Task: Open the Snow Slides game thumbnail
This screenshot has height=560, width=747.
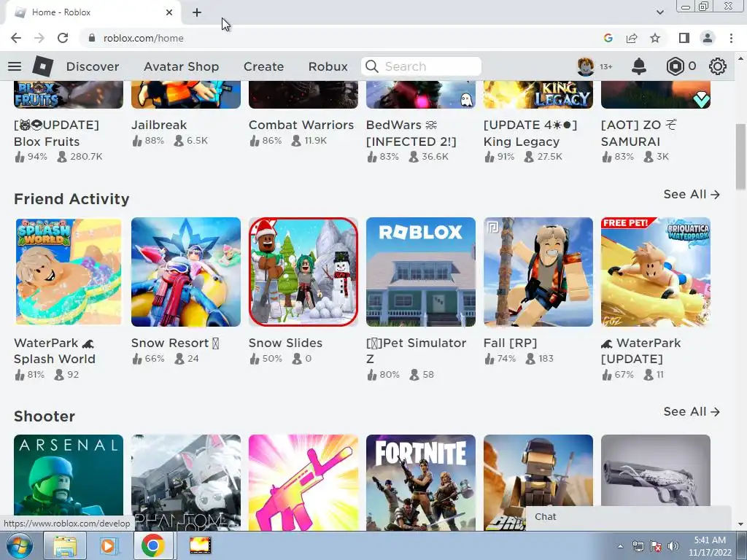Action: tap(303, 272)
